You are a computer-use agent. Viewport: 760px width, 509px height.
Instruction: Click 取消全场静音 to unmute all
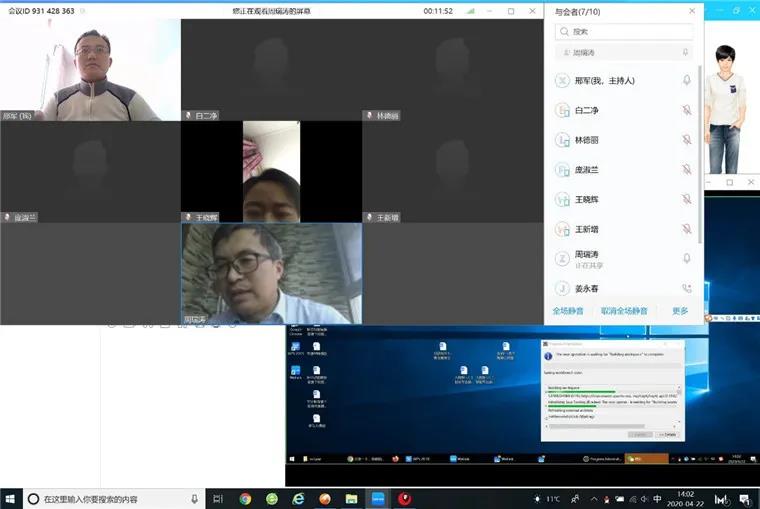click(624, 311)
